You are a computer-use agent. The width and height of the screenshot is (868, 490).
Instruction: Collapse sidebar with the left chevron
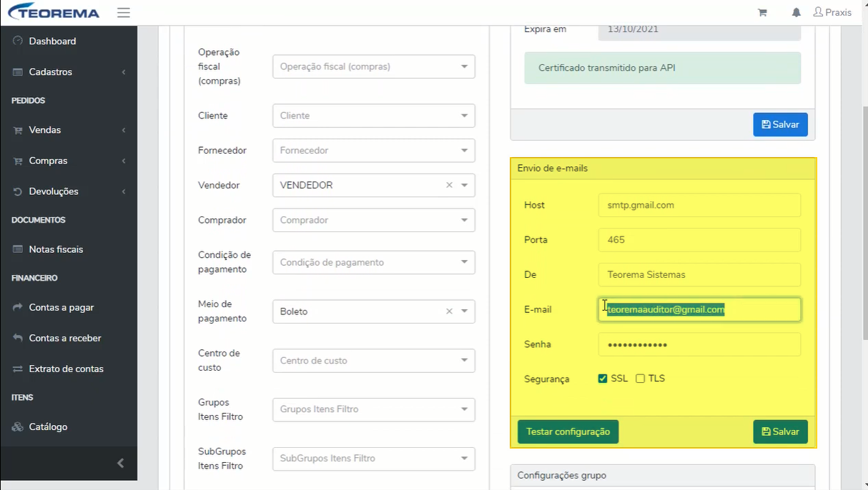120,464
